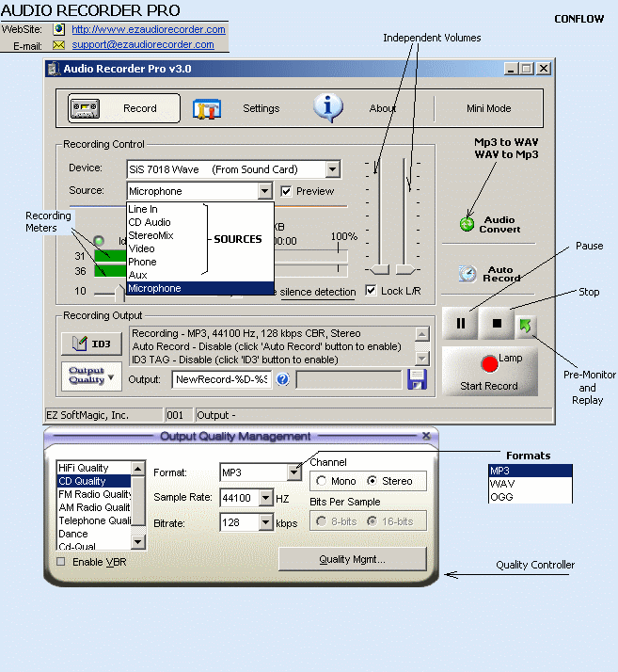Select the Stereo channel option
This screenshot has width=618, height=672.
point(372,481)
